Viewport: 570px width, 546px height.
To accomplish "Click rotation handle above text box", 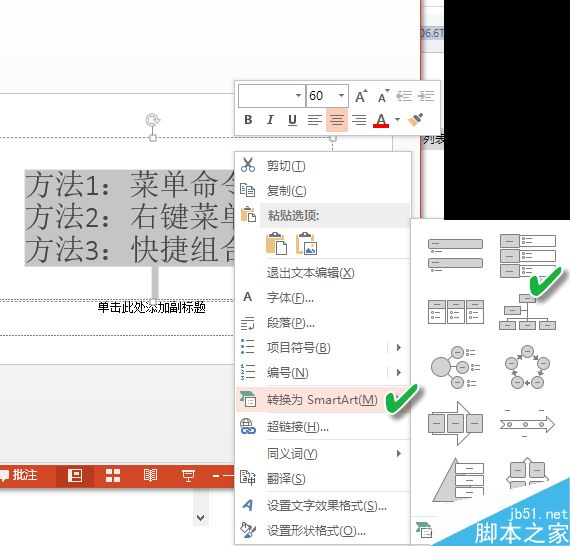I will coord(153,120).
